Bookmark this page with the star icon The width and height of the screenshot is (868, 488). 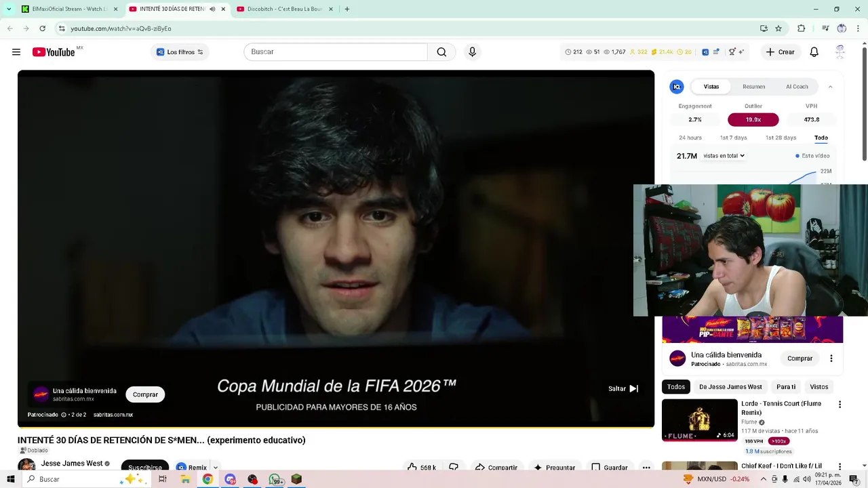point(778,28)
